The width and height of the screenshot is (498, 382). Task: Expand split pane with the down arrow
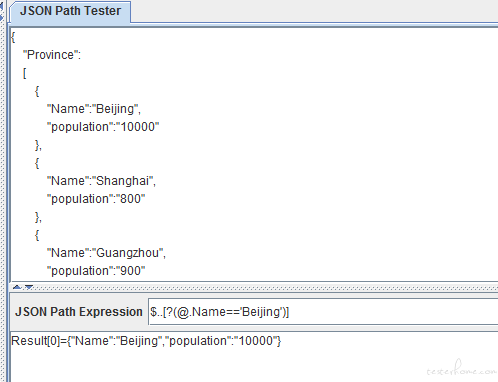(x=29, y=287)
